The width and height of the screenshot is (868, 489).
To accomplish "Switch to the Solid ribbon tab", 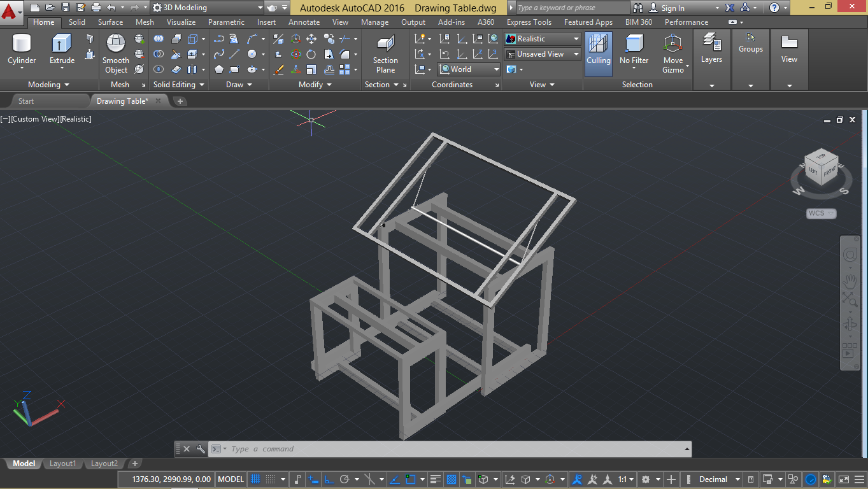I will pos(77,22).
